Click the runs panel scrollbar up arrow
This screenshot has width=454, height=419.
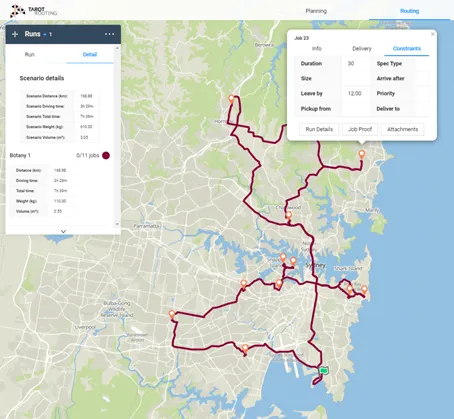[x=117, y=48]
